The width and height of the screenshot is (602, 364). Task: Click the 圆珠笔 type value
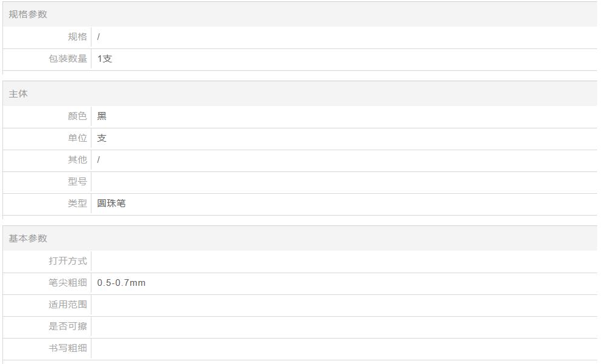(x=111, y=203)
